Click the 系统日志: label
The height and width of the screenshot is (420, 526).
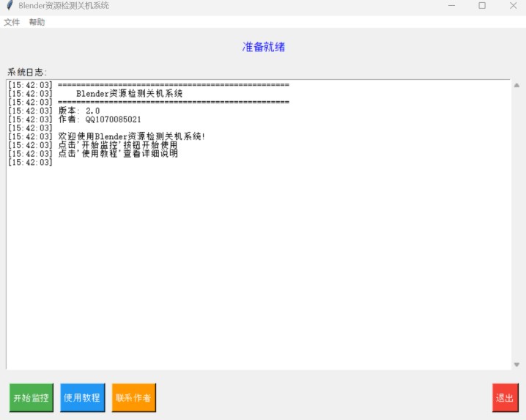(x=27, y=72)
